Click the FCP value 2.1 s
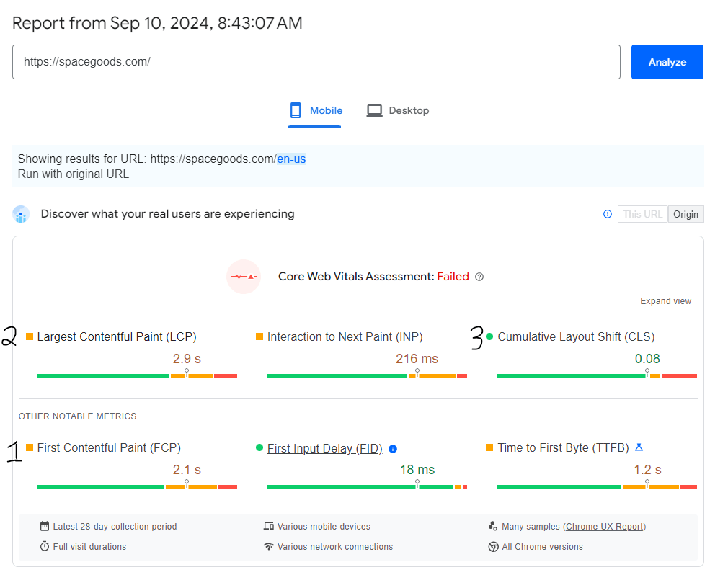This screenshot has height=575, width=728. [x=187, y=470]
